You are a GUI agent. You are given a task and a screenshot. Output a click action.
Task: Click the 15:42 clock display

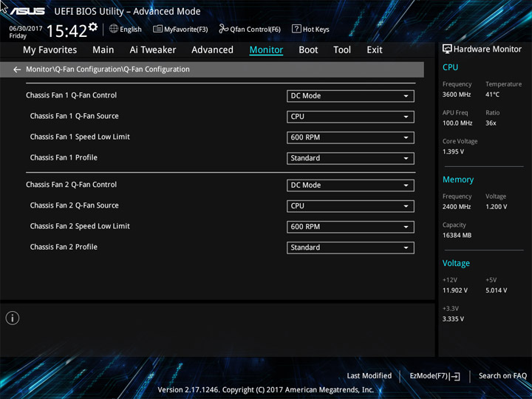(66, 31)
